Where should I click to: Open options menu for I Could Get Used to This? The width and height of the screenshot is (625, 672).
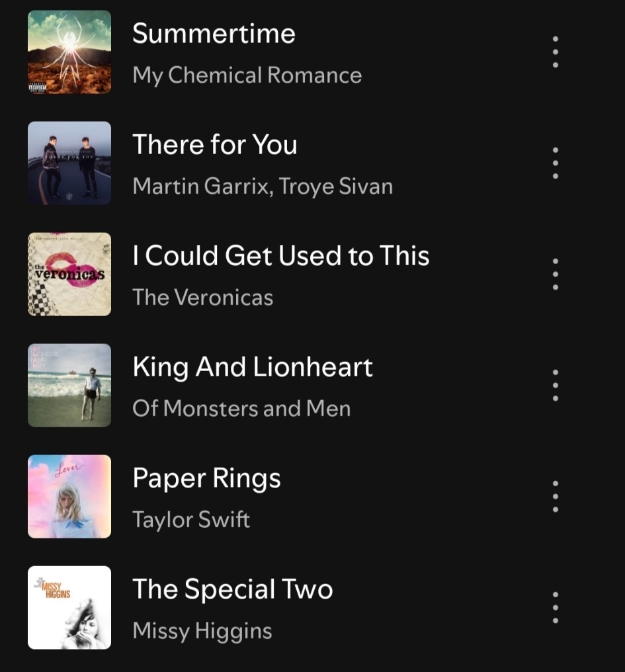click(x=555, y=274)
